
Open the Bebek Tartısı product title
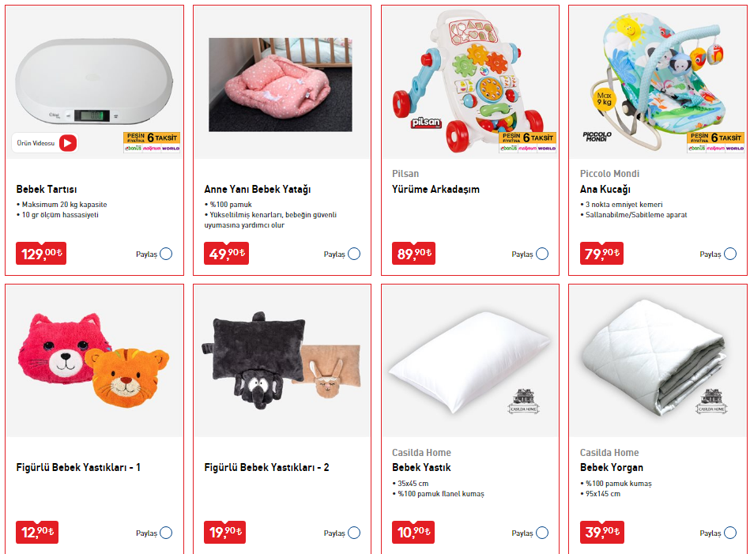click(47, 189)
